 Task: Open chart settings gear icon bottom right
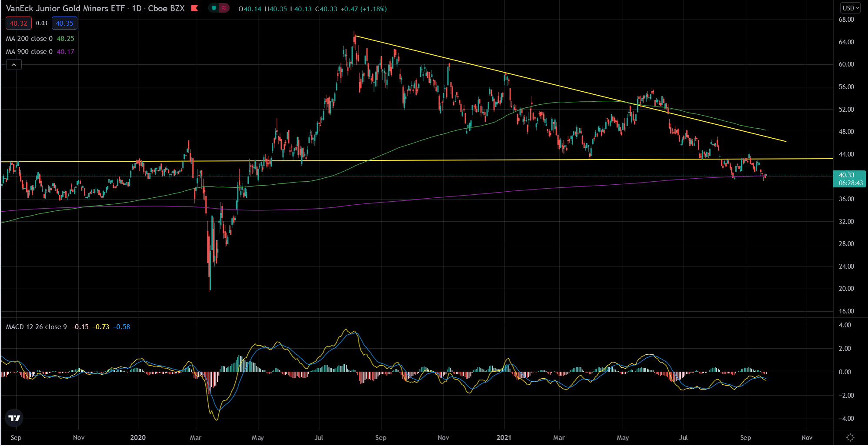[x=851, y=437]
